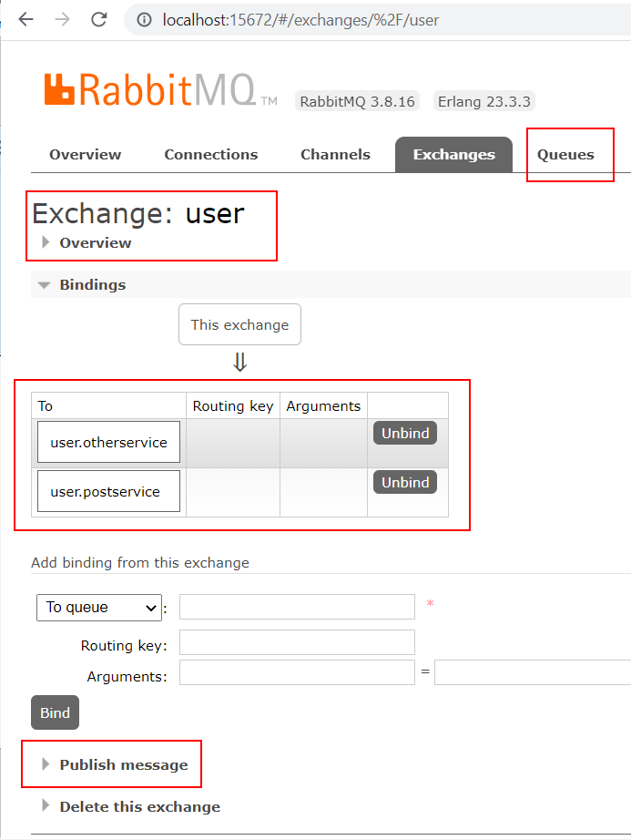Open the Overview navigation tab
Image resolution: width=631 pixels, height=840 pixels.
point(85,155)
